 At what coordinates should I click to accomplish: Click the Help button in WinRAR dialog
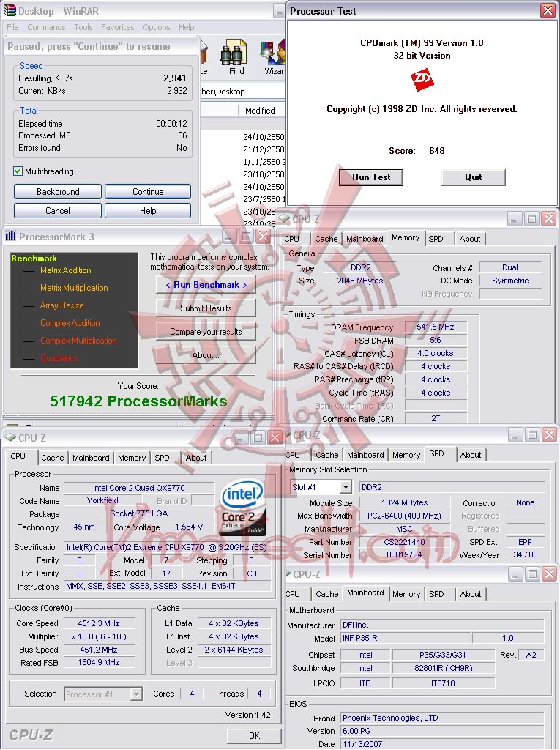pos(148,211)
